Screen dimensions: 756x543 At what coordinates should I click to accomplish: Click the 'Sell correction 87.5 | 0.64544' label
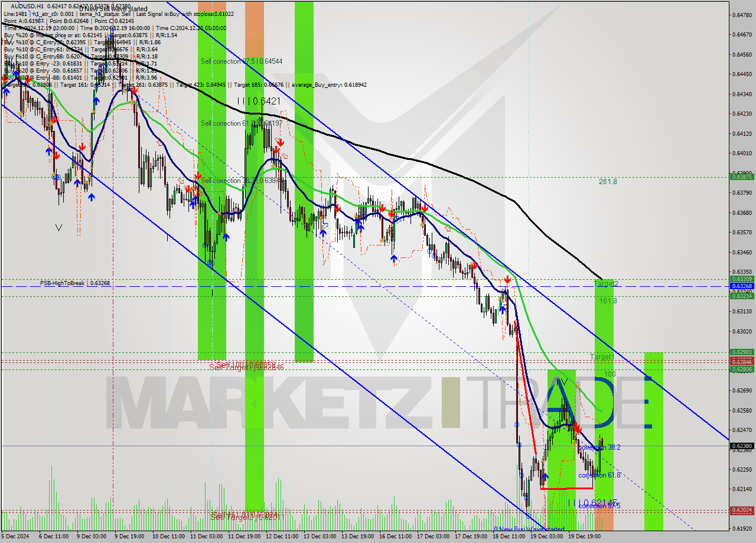click(x=241, y=61)
